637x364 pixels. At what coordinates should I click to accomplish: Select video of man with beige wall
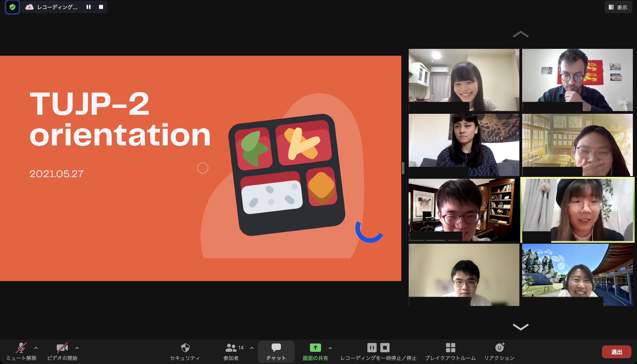click(464, 275)
